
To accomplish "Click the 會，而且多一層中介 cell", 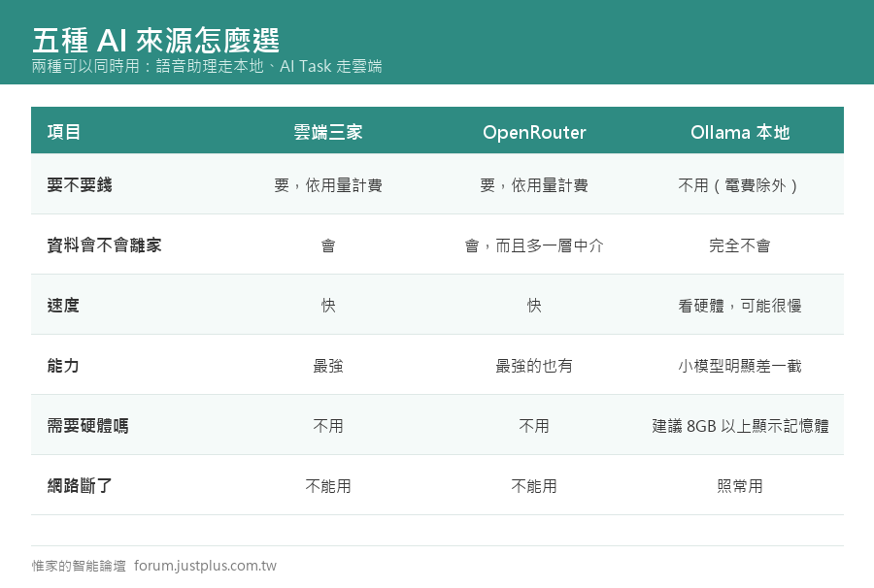I will pyautogui.click(x=534, y=245).
